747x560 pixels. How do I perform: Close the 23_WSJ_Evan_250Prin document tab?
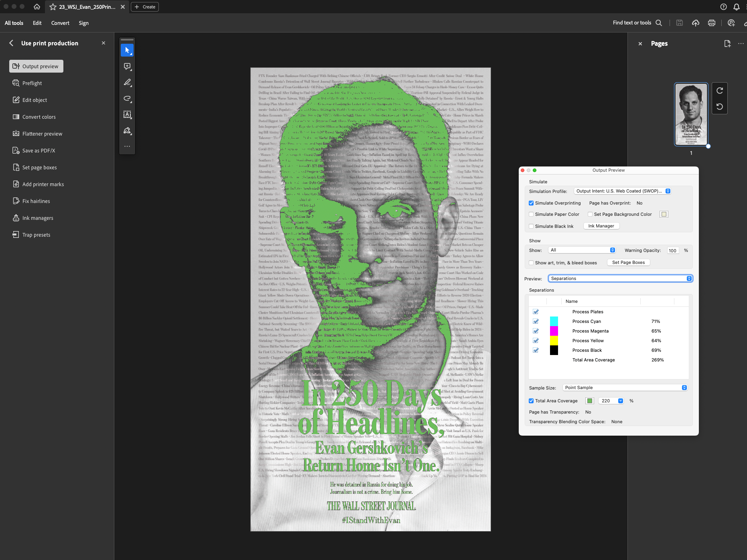123,7
